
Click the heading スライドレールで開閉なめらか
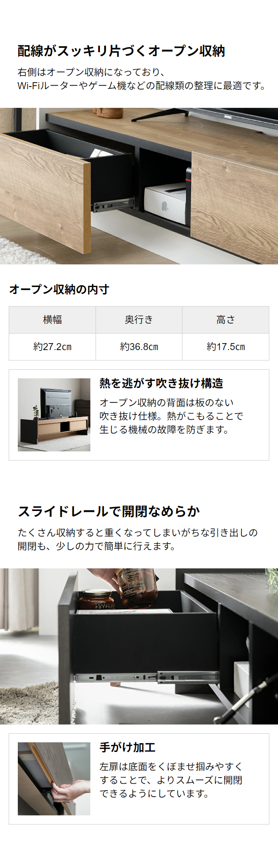[109, 511]
